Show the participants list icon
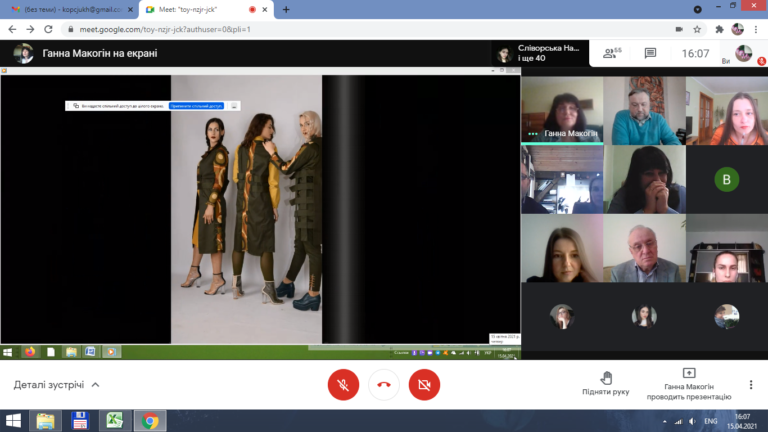The height and width of the screenshot is (432, 768). 612,53
